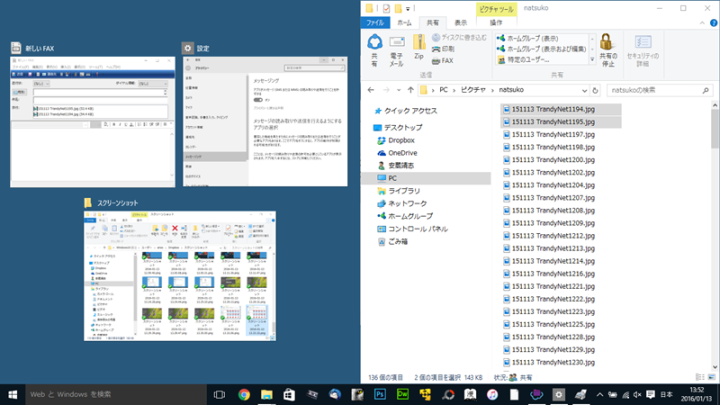Viewport: 720px width, 405px height.
Task: Click the FAX send option
Action: [x=443, y=61]
